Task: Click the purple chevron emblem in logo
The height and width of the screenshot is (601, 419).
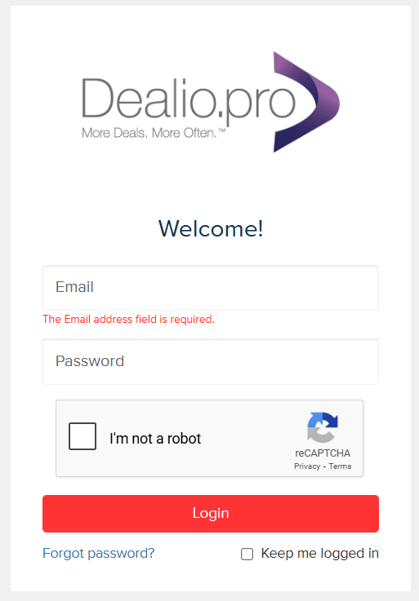Action: pos(306,102)
